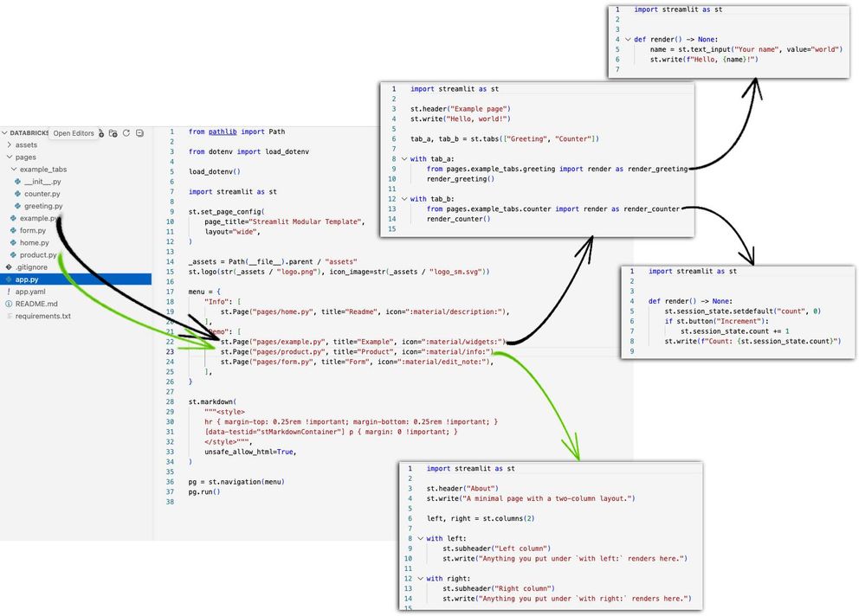Viewport: 865px width, 616px height.
Task: Click 'st.header("Example page")' code line
Action: pyautogui.click(x=460, y=109)
